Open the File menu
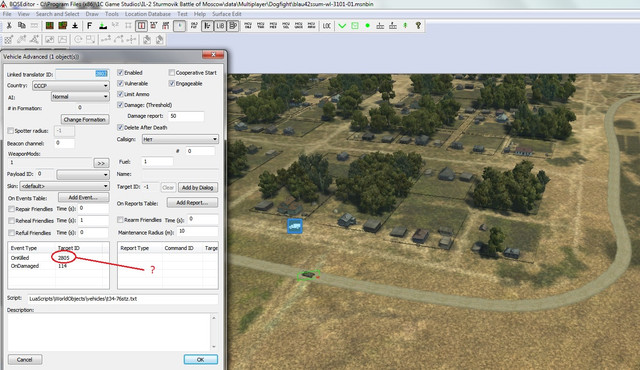Viewport: 640px width, 370px height. click(7, 14)
